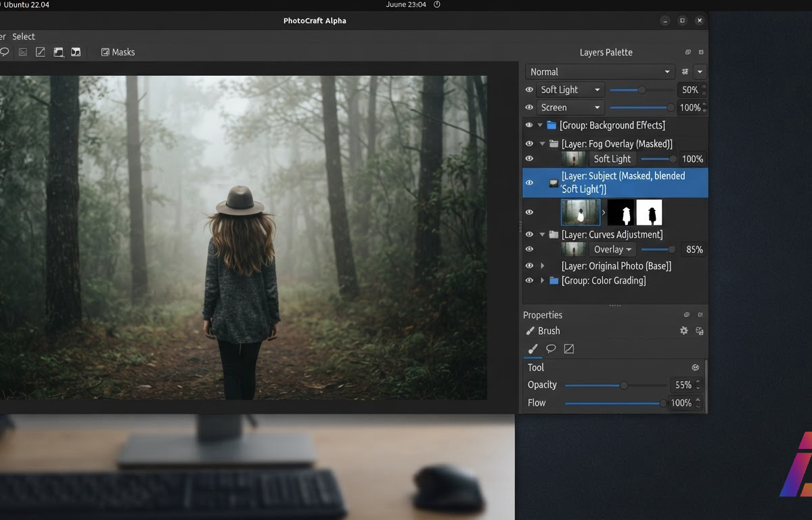Image resolution: width=812 pixels, height=520 pixels.
Task: Select the Original Photo (Base) layer
Action: click(x=616, y=266)
